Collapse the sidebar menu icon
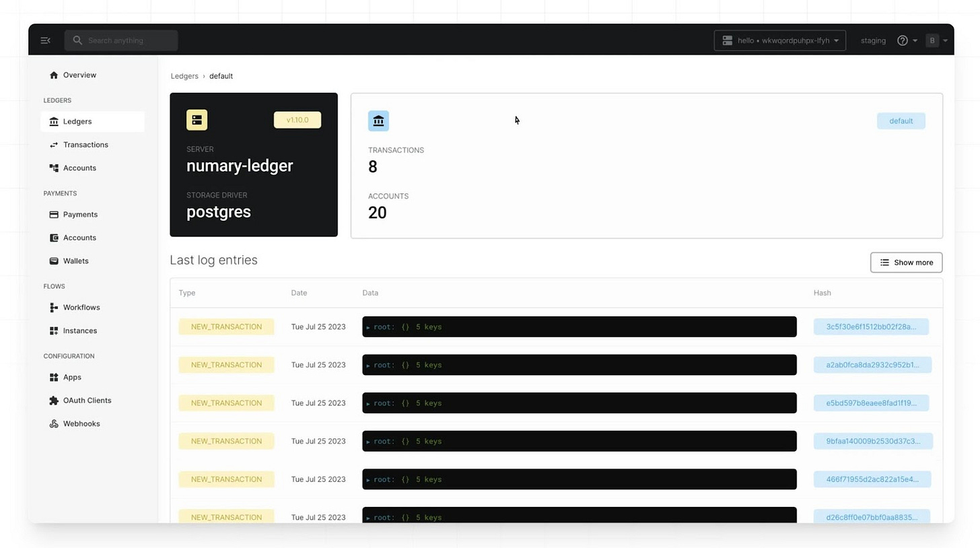 (46, 40)
